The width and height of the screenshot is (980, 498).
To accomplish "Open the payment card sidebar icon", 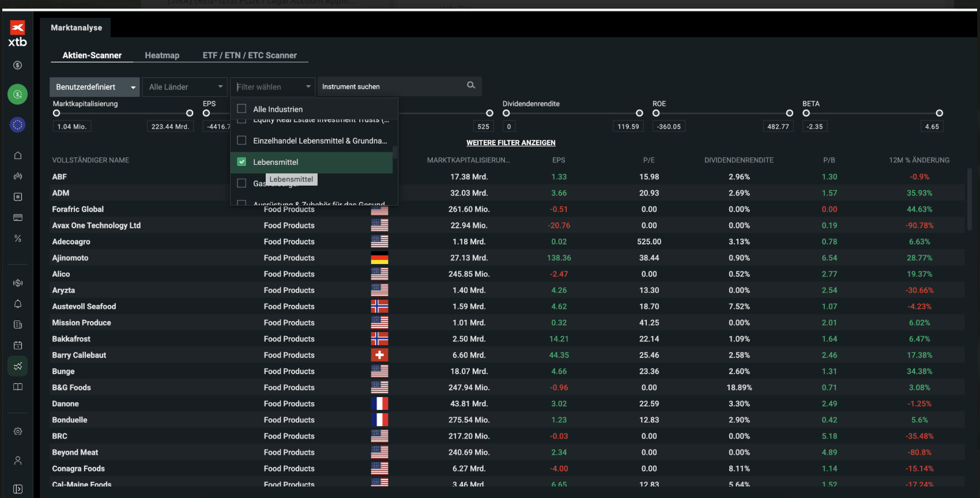I will tap(17, 218).
